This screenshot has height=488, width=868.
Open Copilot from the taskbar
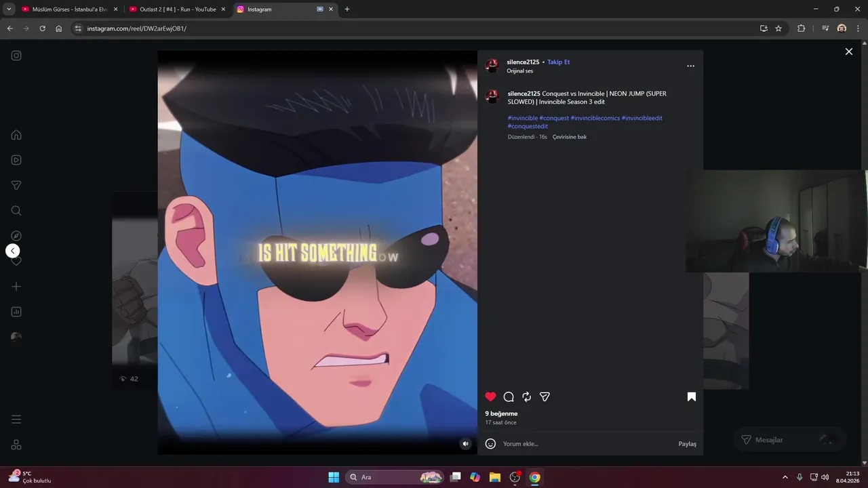click(475, 477)
